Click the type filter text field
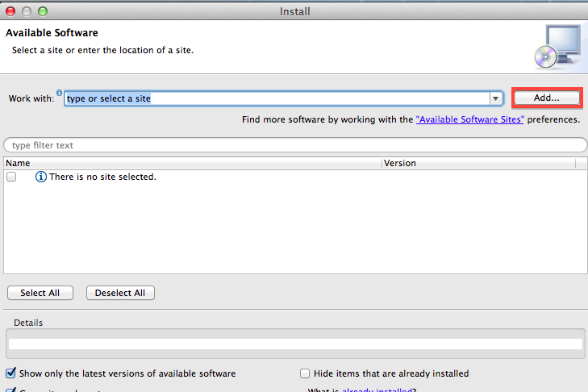 [x=295, y=145]
